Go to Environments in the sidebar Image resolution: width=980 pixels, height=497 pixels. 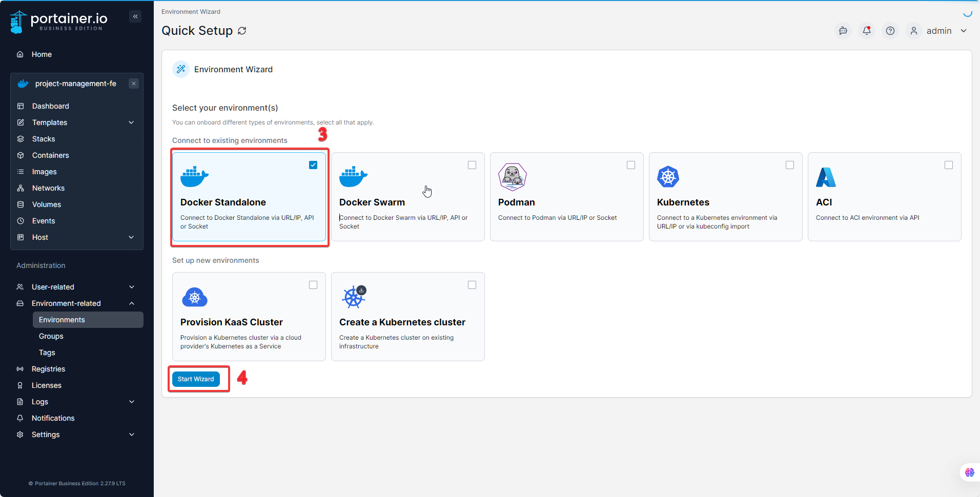[x=88, y=320]
